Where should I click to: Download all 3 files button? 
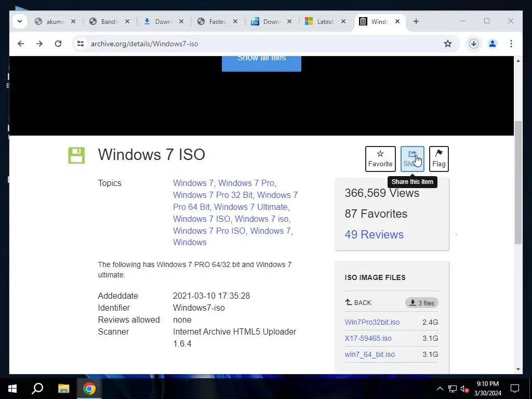tap(422, 303)
